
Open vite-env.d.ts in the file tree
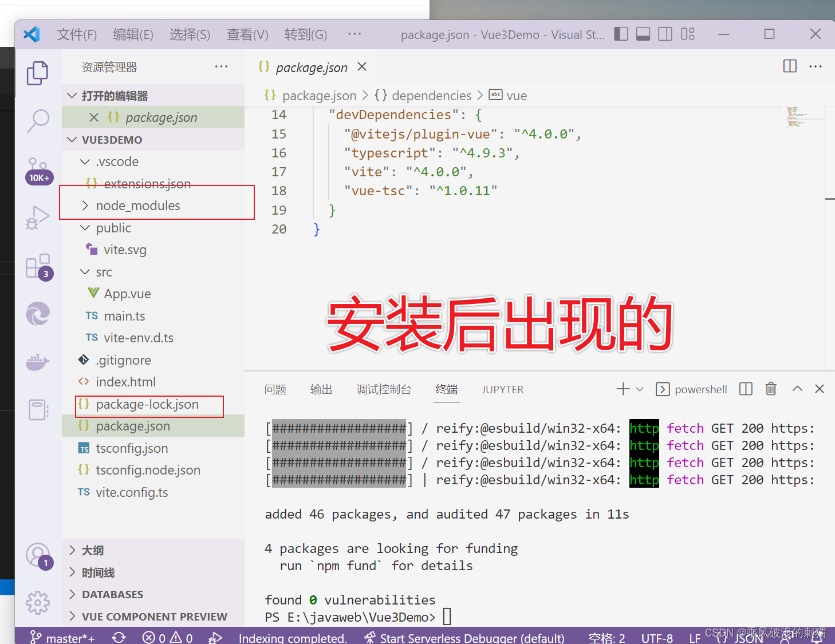[x=153, y=338]
